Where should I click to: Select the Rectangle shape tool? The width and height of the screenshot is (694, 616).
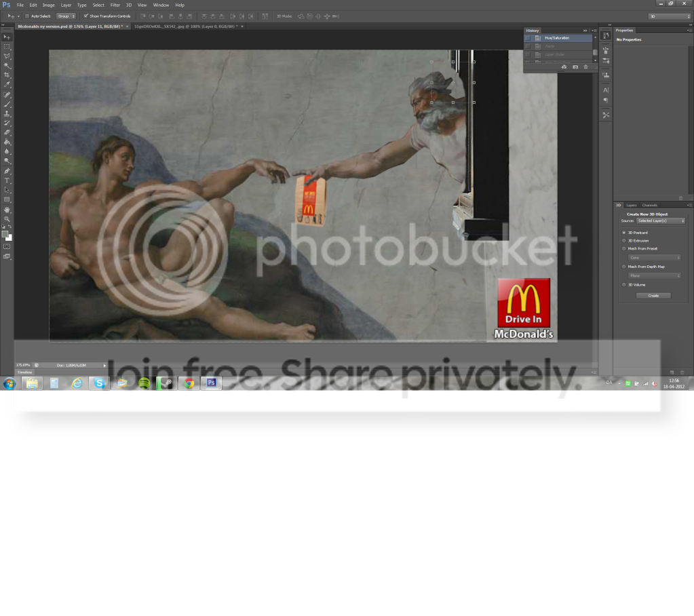[x=7, y=199]
